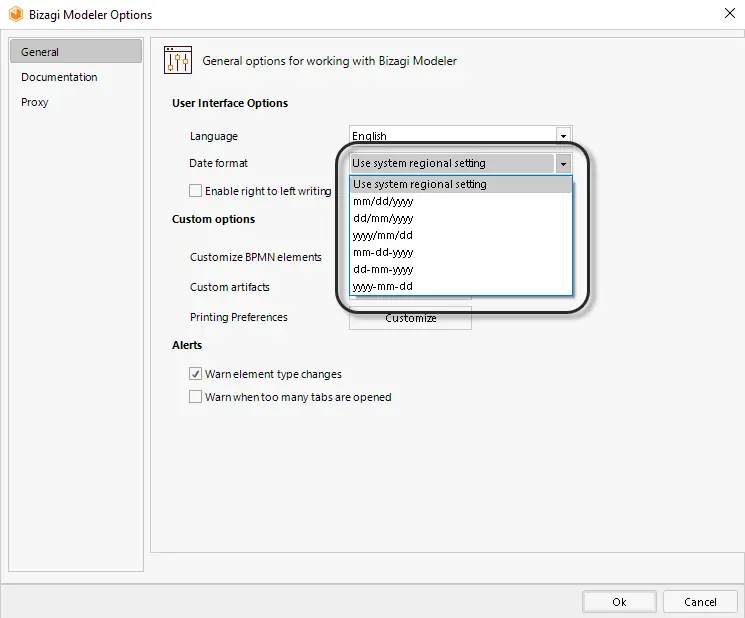Click the Language label
745x618 pixels.
click(x=213, y=136)
